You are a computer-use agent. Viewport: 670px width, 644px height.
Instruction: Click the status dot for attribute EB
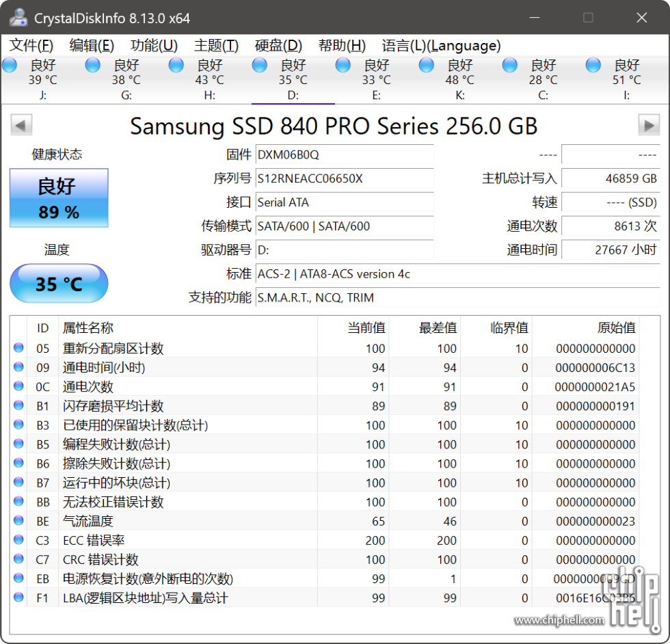18,578
